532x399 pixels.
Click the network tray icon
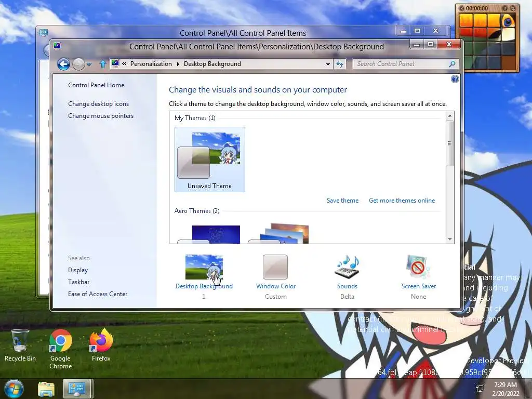(480, 389)
